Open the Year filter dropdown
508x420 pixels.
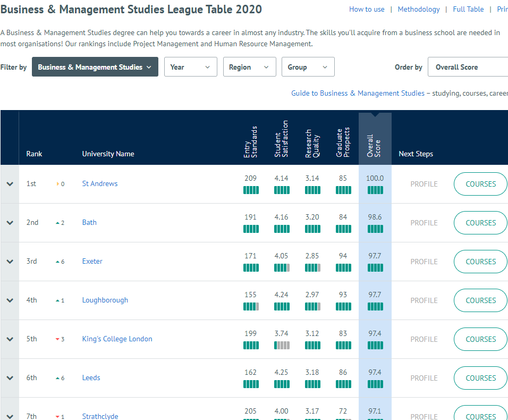click(190, 67)
